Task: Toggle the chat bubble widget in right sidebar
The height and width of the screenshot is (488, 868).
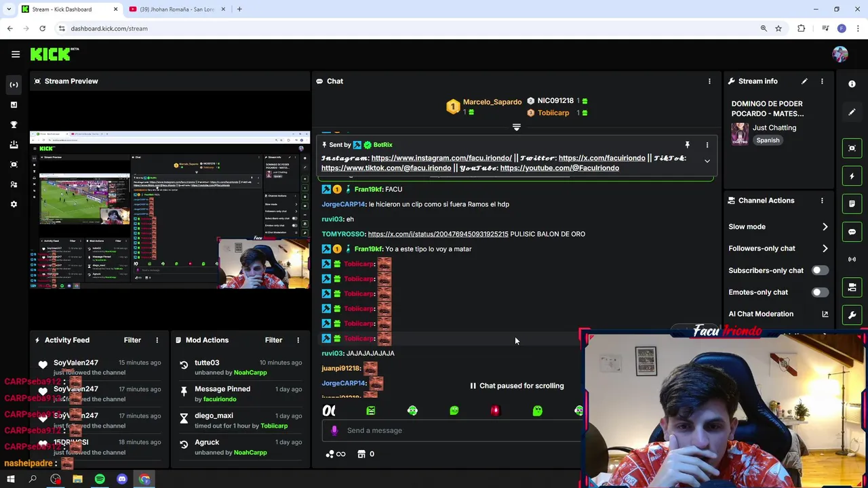Action: (852, 231)
